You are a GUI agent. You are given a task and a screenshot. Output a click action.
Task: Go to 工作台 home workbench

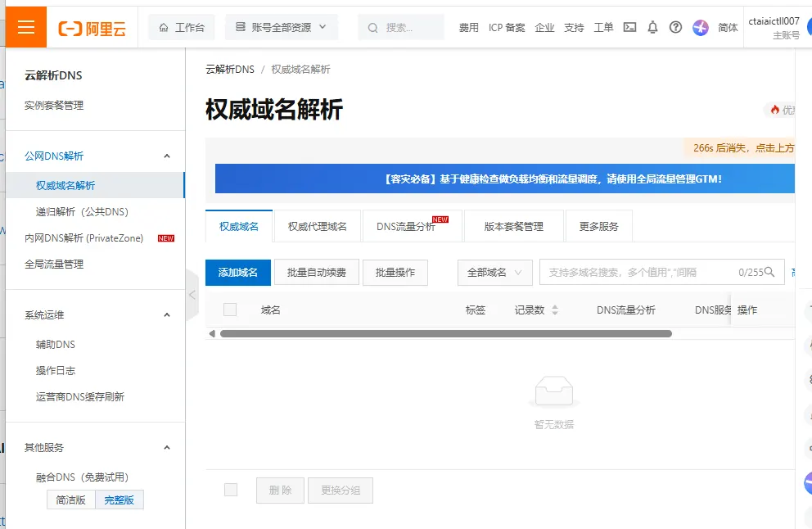[x=181, y=28]
